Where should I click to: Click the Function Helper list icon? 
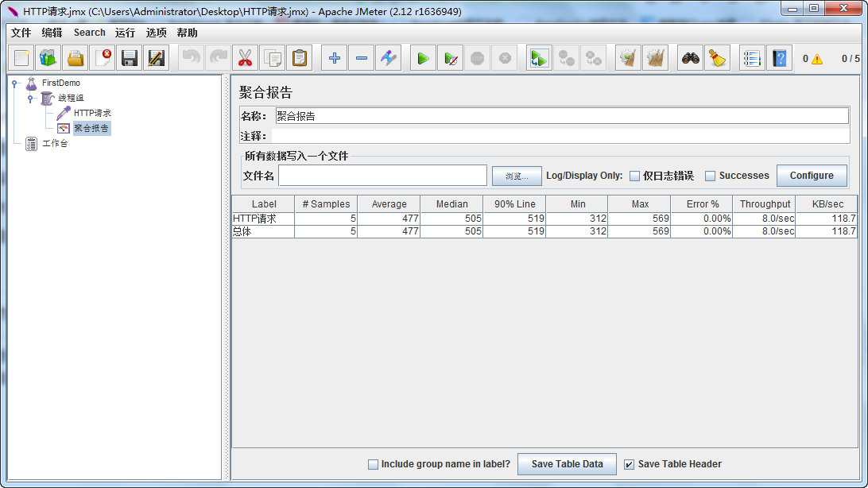click(x=752, y=58)
